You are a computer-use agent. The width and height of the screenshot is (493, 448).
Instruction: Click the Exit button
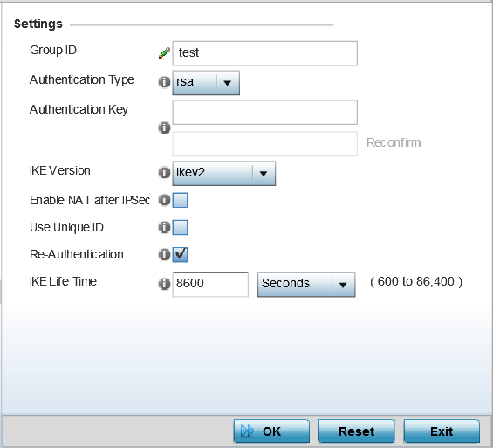442,431
